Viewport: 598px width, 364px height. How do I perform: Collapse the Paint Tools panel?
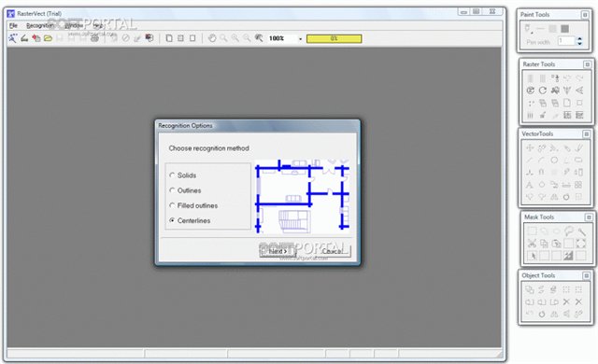click(x=585, y=15)
